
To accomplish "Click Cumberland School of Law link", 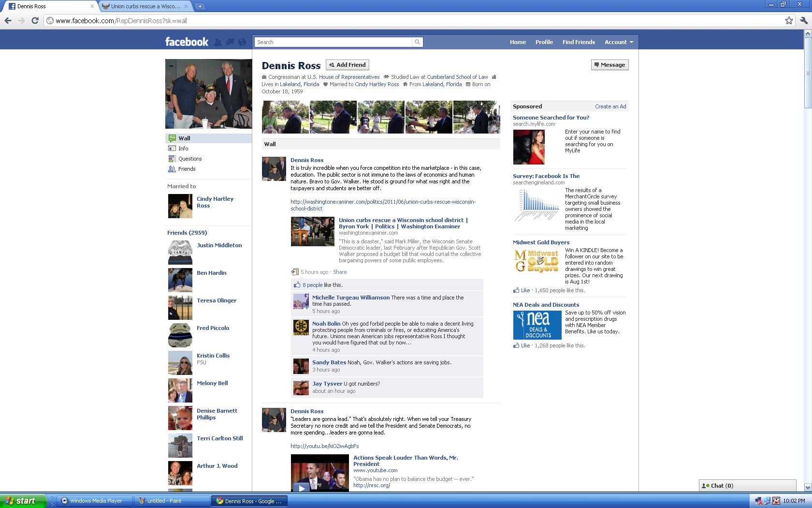I will click(x=457, y=77).
